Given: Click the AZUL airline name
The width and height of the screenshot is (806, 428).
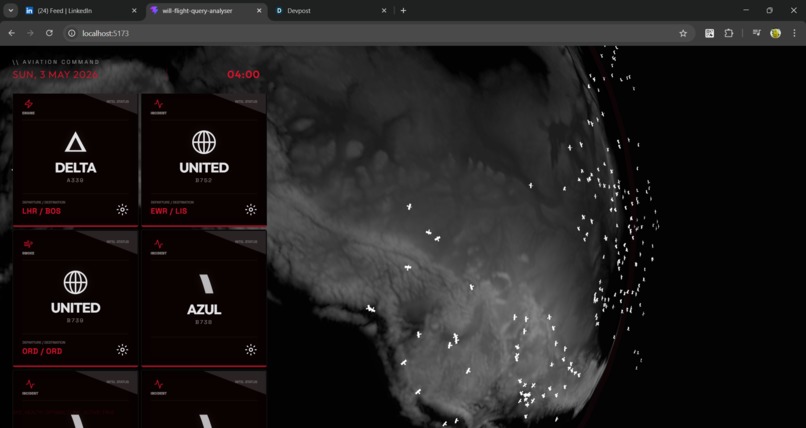Looking at the screenshot, I should pyautogui.click(x=204, y=309).
